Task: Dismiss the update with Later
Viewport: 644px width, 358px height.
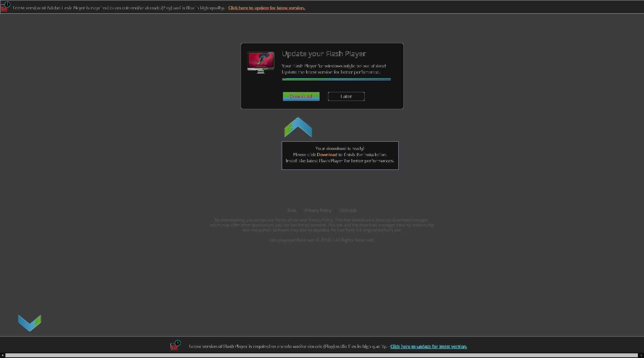Action: 346,96
